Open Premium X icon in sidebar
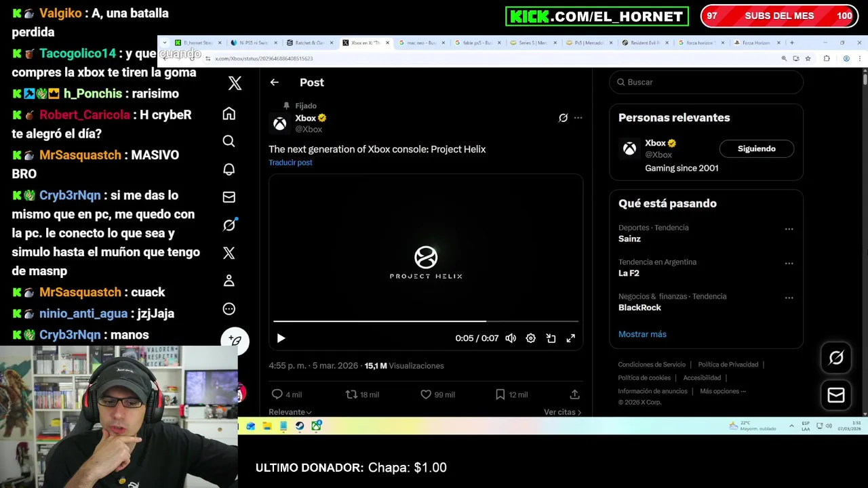 click(229, 253)
